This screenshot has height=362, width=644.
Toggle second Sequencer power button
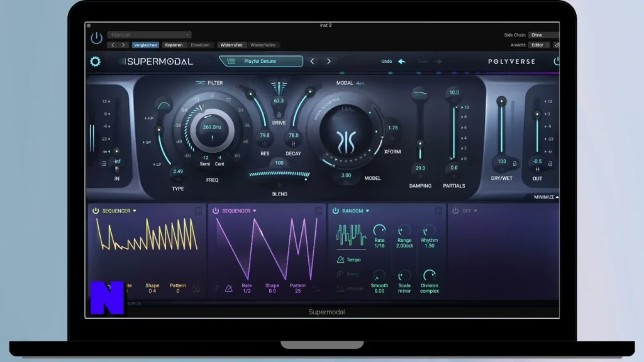[216, 211]
